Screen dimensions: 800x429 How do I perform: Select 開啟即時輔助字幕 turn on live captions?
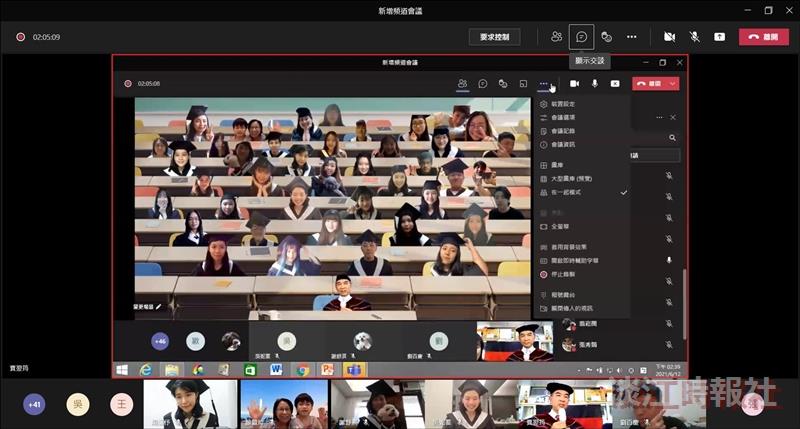tap(582, 261)
